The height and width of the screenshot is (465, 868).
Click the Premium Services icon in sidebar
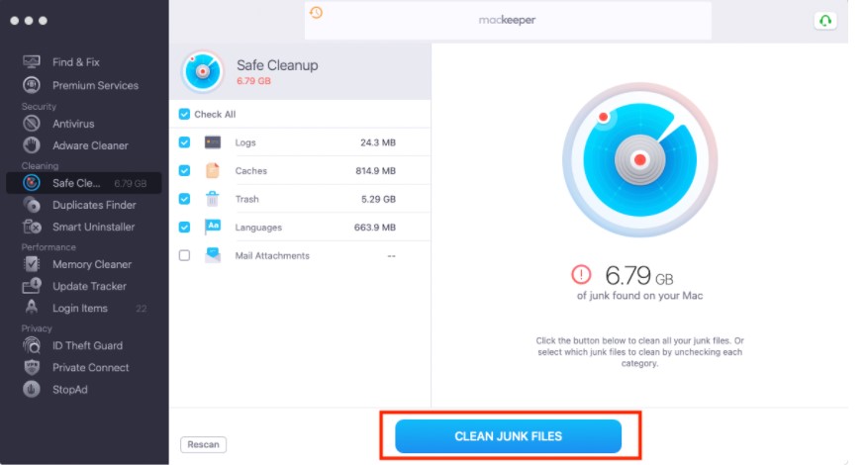point(32,85)
